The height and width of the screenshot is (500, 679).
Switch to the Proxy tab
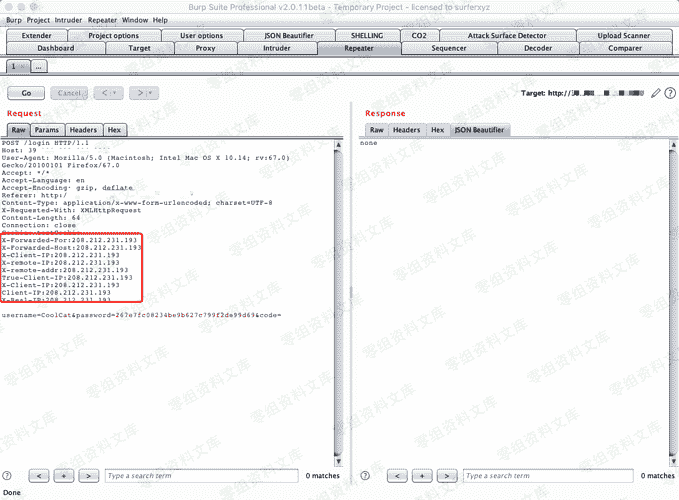tap(205, 48)
